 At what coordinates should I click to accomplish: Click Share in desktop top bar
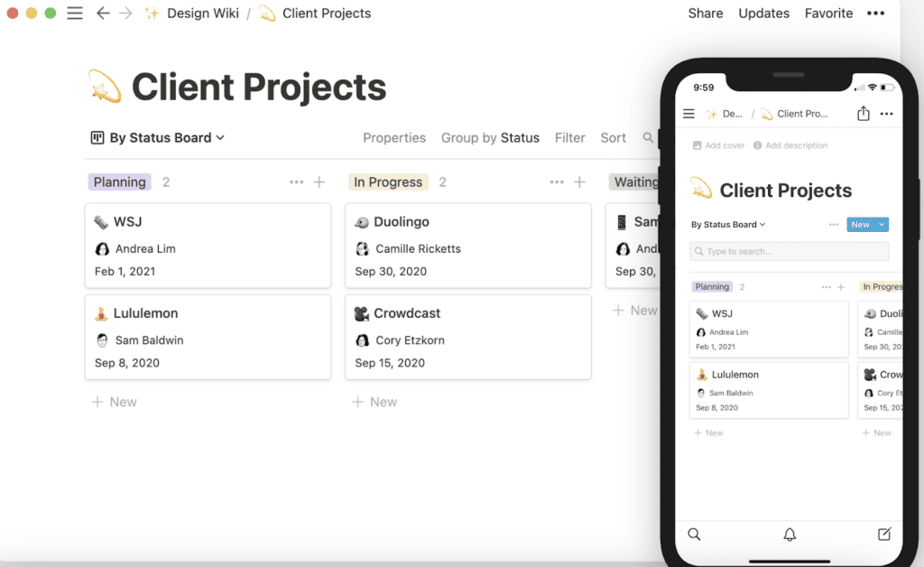[x=706, y=13]
